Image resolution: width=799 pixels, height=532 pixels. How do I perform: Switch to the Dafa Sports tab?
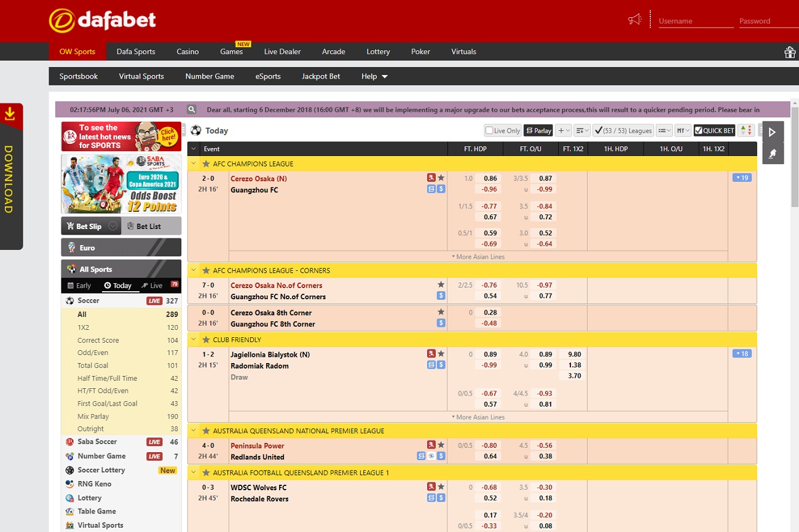click(136, 52)
